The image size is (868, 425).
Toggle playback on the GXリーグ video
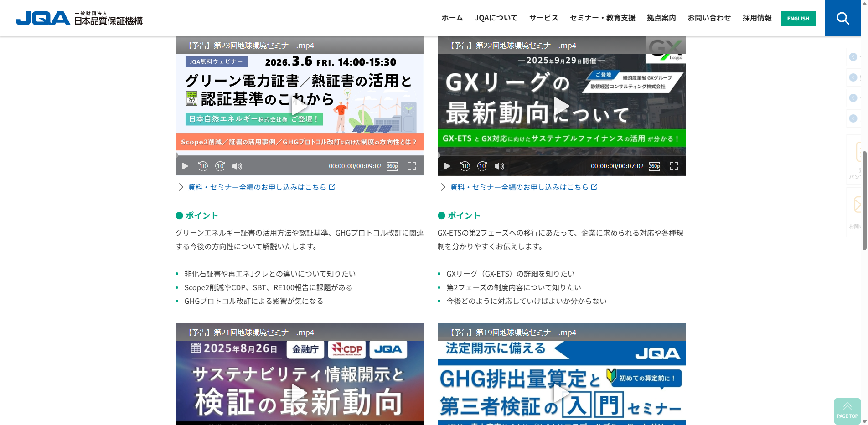pos(561,105)
